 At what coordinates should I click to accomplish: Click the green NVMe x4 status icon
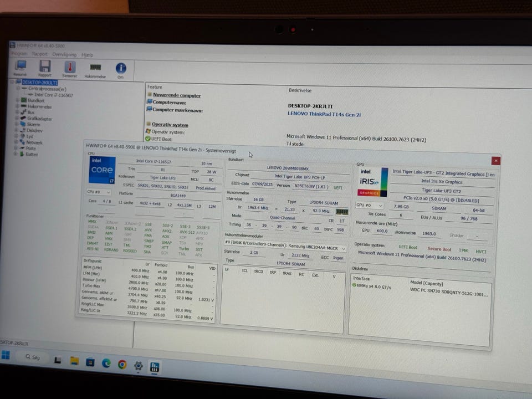[x=354, y=285]
